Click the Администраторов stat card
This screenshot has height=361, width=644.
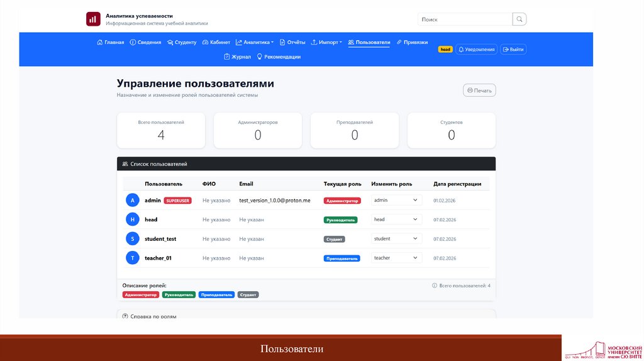click(258, 131)
